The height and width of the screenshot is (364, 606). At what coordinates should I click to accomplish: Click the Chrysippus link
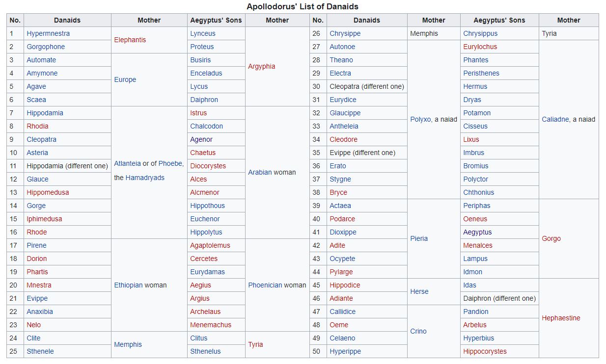point(480,33)
